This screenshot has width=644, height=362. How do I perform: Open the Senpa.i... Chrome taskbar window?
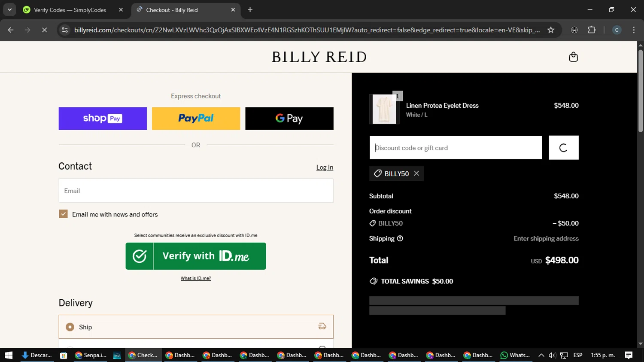(91, 355)
